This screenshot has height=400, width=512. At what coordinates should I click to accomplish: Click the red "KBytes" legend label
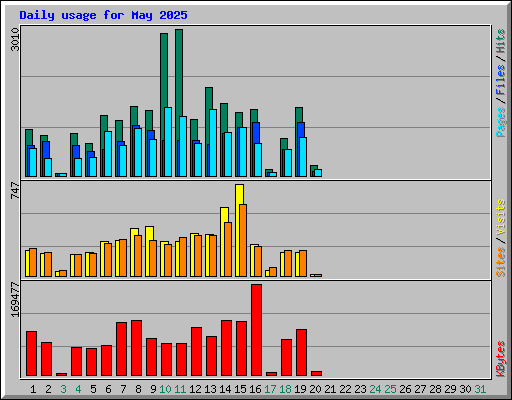tap(501, 359)
